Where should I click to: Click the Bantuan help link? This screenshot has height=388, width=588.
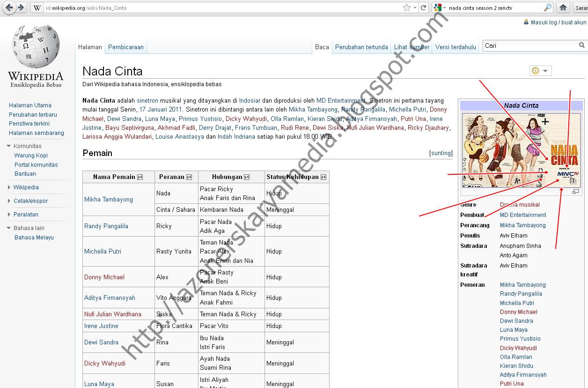25,173
